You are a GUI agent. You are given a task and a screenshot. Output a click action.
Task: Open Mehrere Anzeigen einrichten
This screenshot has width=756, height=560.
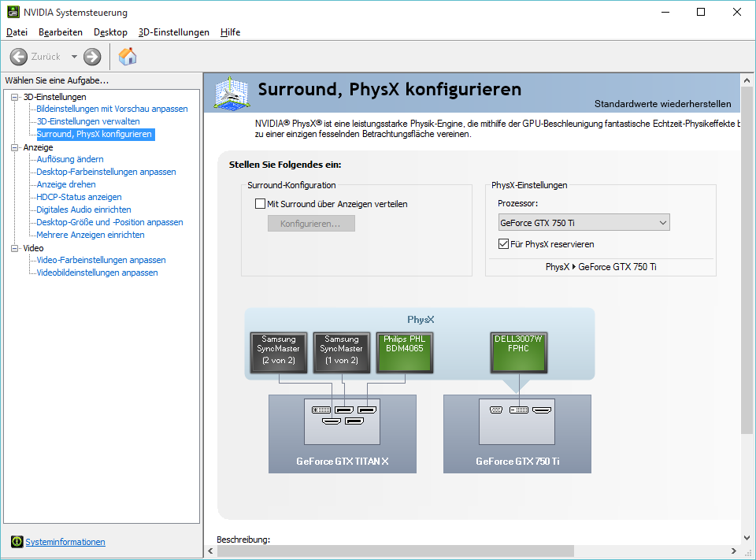point(91,235)
